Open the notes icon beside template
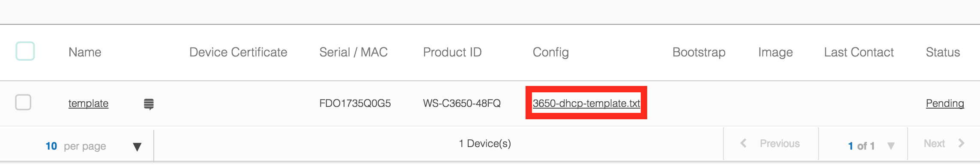 (x=149, y=104)
